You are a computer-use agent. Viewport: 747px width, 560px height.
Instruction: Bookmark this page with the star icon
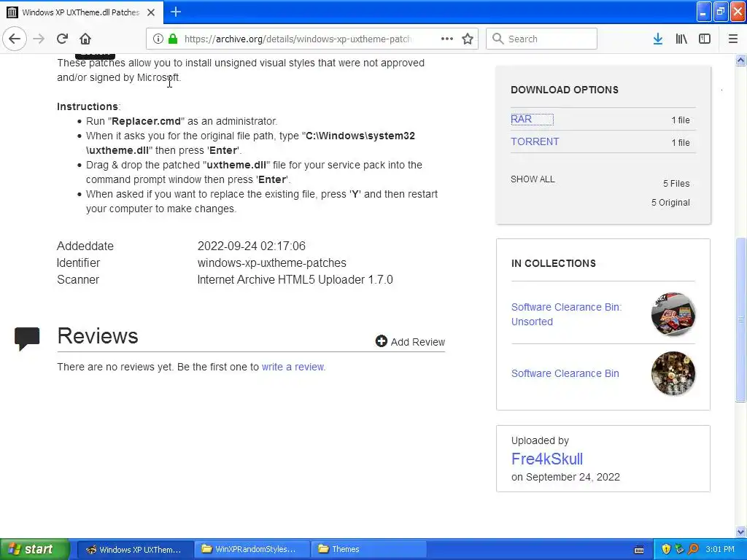[x=468, y=39]
